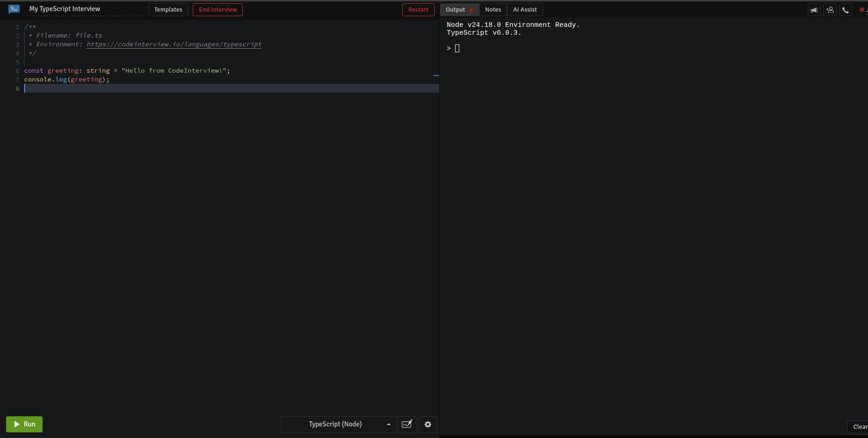Click line number 6 in gutter
This screenshot has height=438, width=868.
coord(18,71)
